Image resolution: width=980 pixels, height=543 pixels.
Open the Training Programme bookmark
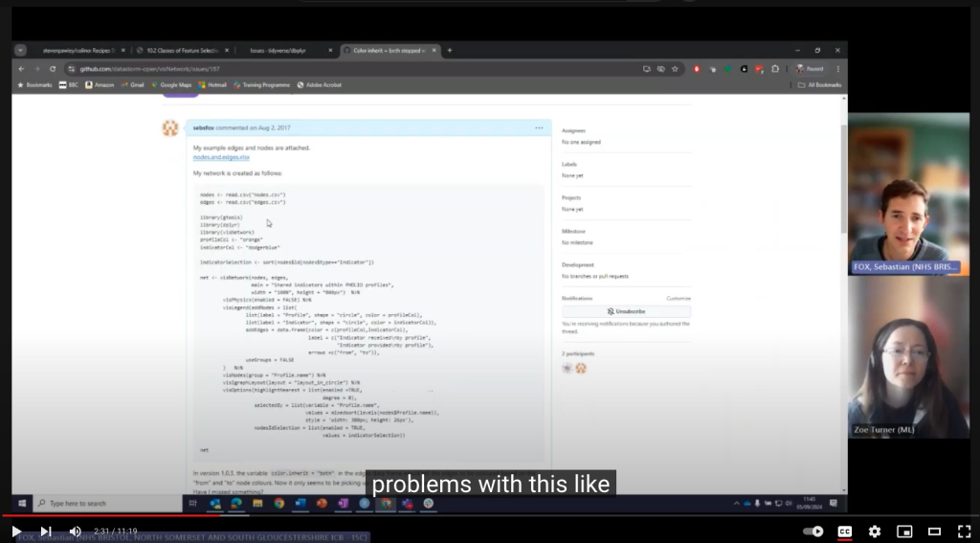pyautogui.click(x=261, y=85)
